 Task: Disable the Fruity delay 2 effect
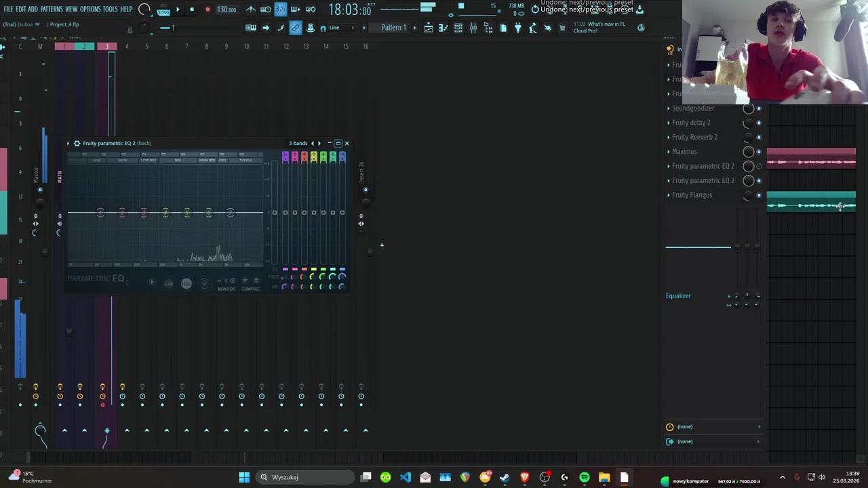[759, 123]
